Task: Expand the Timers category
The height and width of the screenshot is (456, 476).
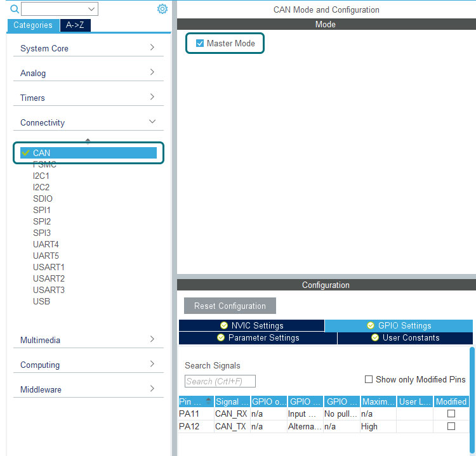Action: tap(152, 97)
